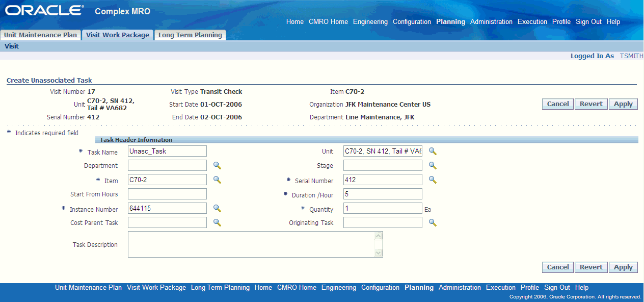Click the bottom Apply button
Viewport: 644px width, 302px height.
623,267
